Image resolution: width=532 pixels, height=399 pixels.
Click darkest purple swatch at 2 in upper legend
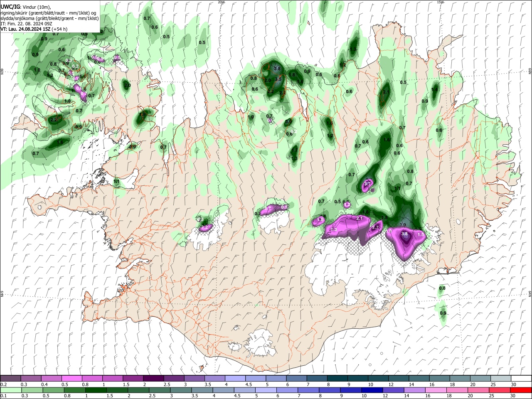tap(153, 379)
